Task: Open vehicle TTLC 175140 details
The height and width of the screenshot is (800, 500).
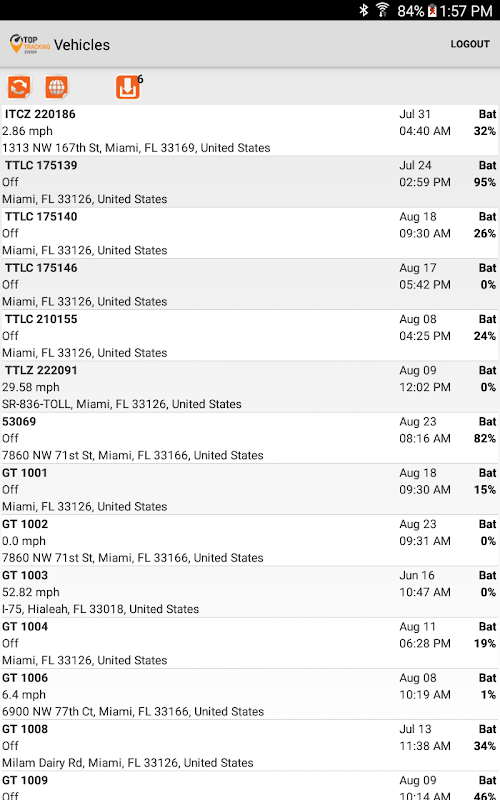Action: 250,233
